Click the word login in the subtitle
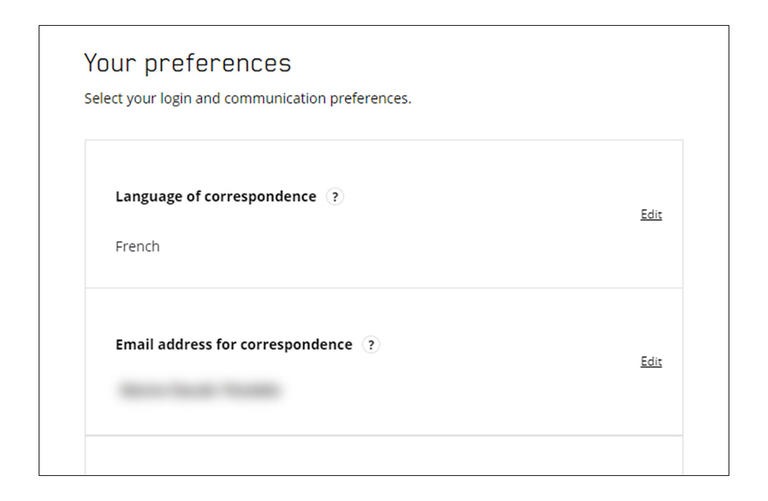Screen dimensions: 768x501 [x=172, y=99]
